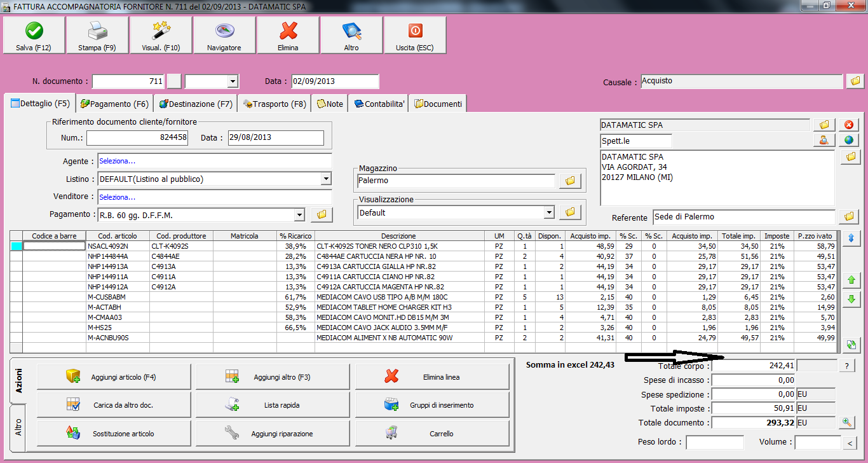Open the Visualizzazione Default dropdown

[x=549, y=212]
